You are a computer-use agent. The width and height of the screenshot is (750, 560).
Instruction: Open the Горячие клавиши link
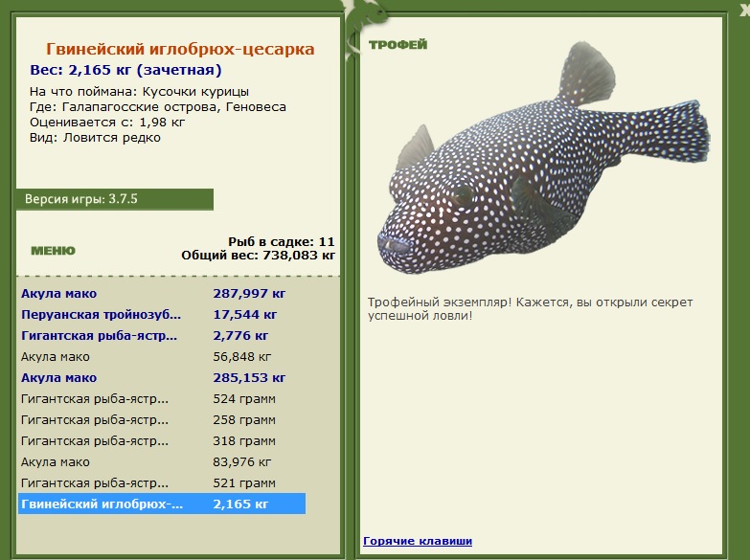pyautogui.click(x=418, y=541)
